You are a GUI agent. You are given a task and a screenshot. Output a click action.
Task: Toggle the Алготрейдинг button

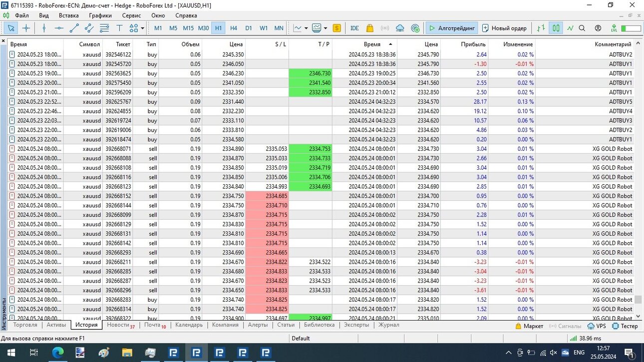452,28
